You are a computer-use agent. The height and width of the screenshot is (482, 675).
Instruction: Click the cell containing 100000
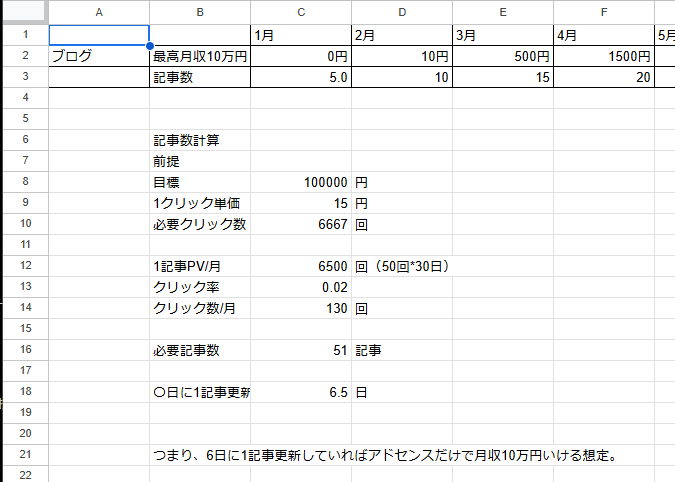tap(300, 182)
